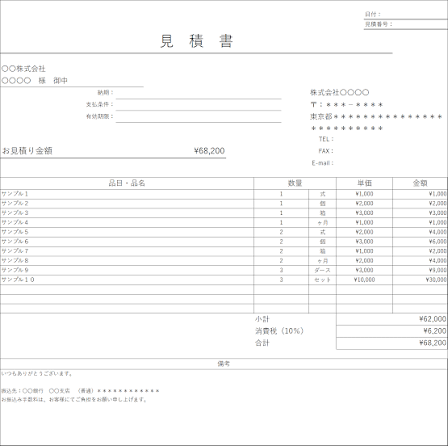Select the サンプル1 item cell
The height and width of the screenshot is (446, 448).
[x=127, y=194]
